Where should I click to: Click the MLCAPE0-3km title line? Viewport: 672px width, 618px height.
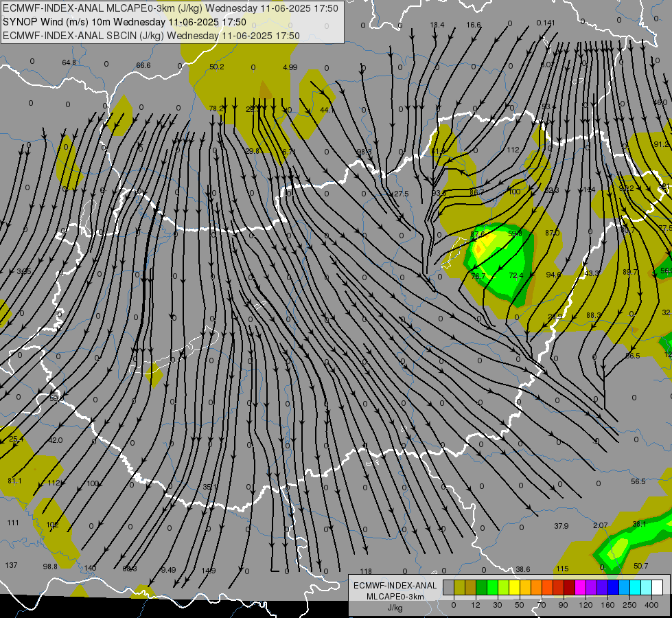click(170, 8)
